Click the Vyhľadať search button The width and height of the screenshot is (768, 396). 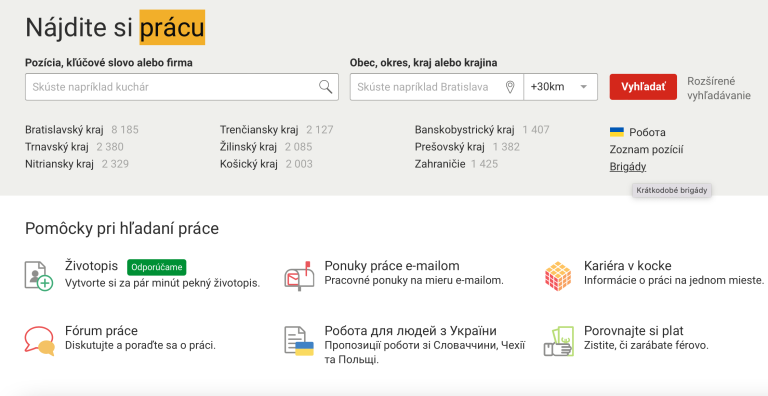[x=643, y=87]
